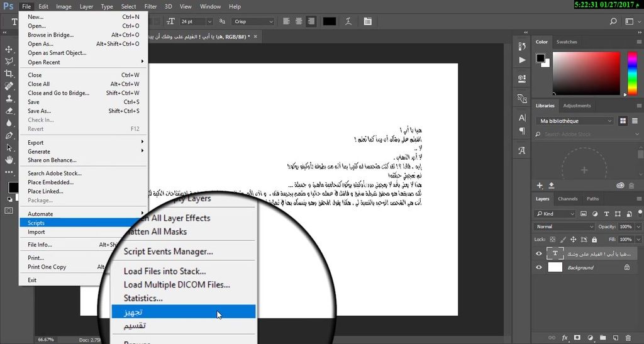Switch to the Adjustments tab
This screenshot has height=344, width=644.
(x=577, y=106)
